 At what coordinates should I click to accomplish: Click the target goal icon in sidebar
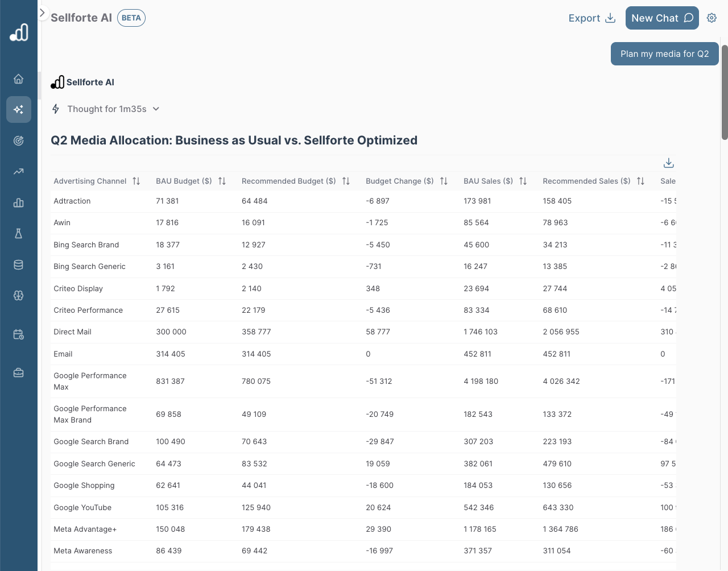click(x=19, y=140)
